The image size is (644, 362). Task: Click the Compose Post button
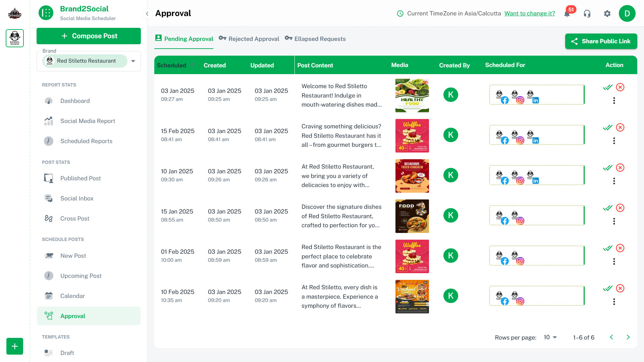tap(89, 36)
